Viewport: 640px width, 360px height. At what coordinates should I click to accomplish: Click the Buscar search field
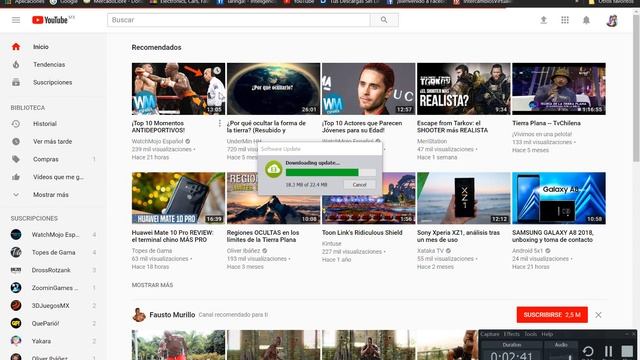pos(239,20)
